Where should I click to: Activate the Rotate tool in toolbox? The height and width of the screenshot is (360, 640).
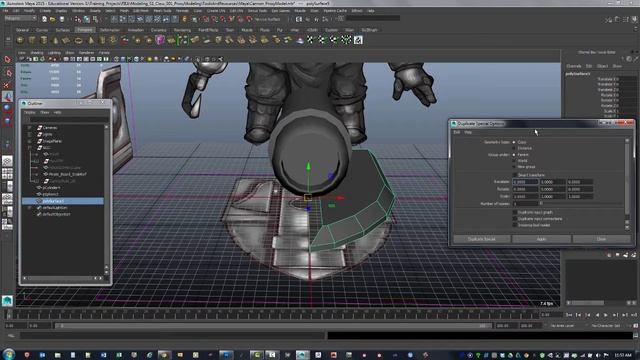(x=7, y=108)
